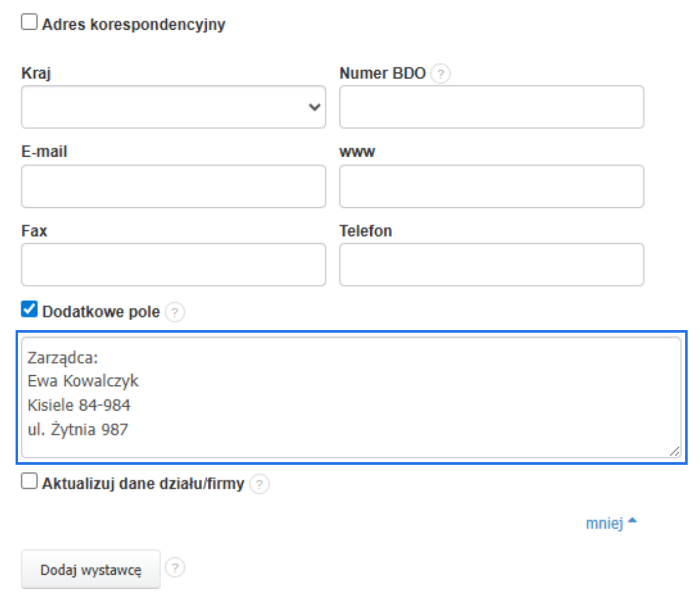Click the Fax input field
Screen dimensions: 700x615
pyautogui.click(x=171, y=264)
